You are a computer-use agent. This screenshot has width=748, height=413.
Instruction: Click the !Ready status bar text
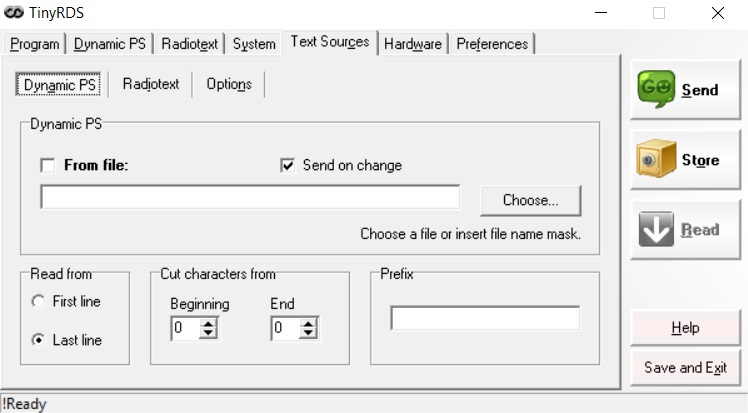[x=24, y=404]
